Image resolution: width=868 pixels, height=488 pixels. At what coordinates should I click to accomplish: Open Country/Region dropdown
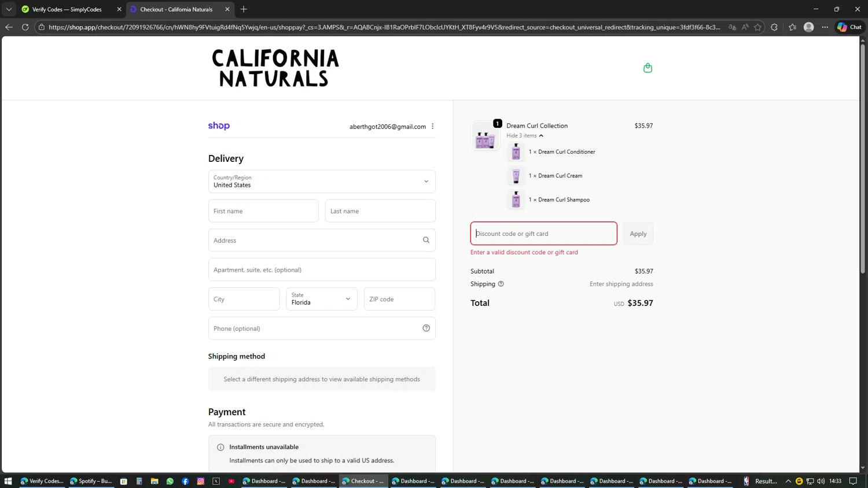pyautogui.click(x=322, y=182)
